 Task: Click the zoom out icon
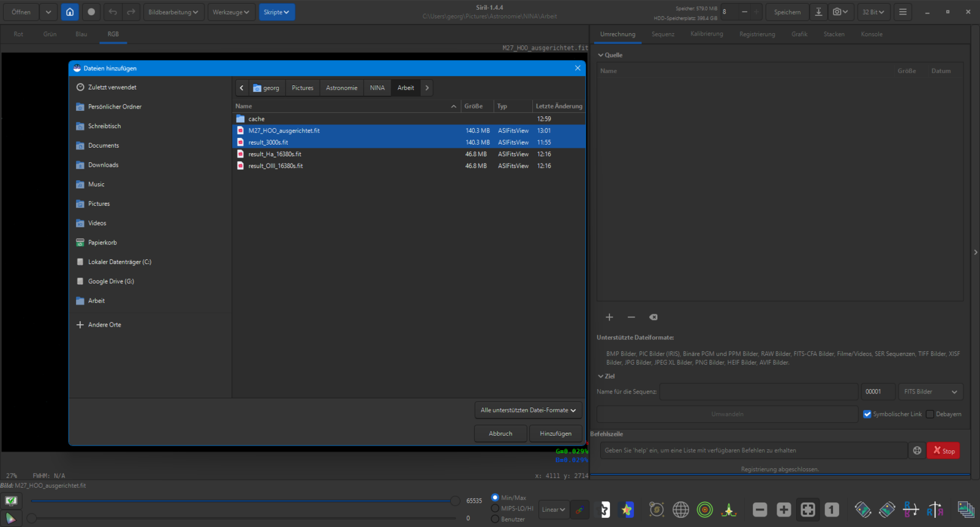[760, 510]
